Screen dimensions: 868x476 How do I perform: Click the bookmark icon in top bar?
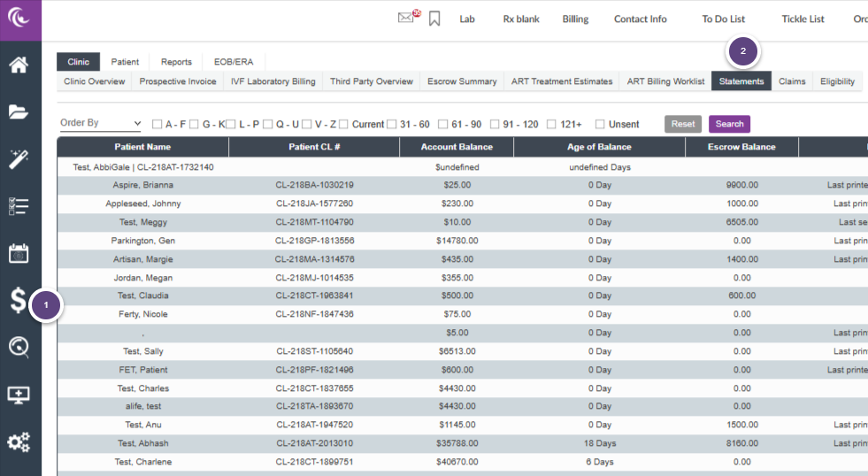click(x=434, y=19)
